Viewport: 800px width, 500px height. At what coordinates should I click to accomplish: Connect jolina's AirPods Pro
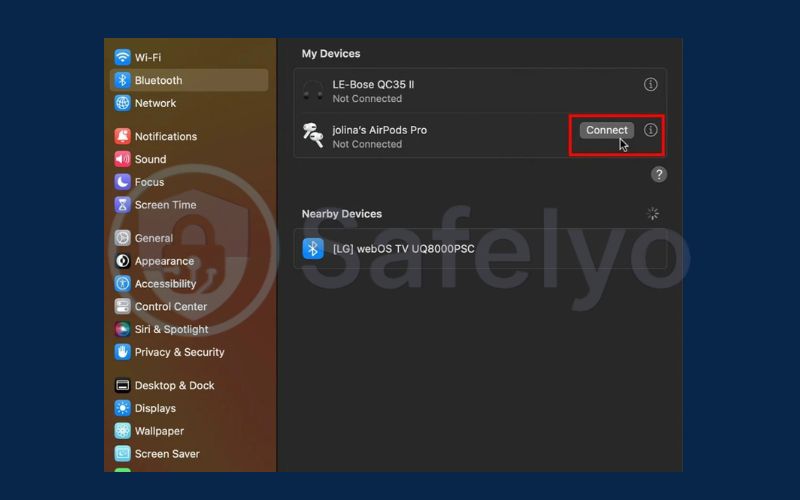(x=607, y=130)
